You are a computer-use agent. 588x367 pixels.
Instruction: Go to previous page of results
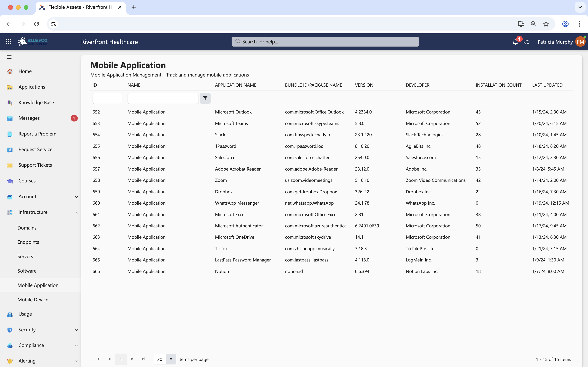pos(109,359)
